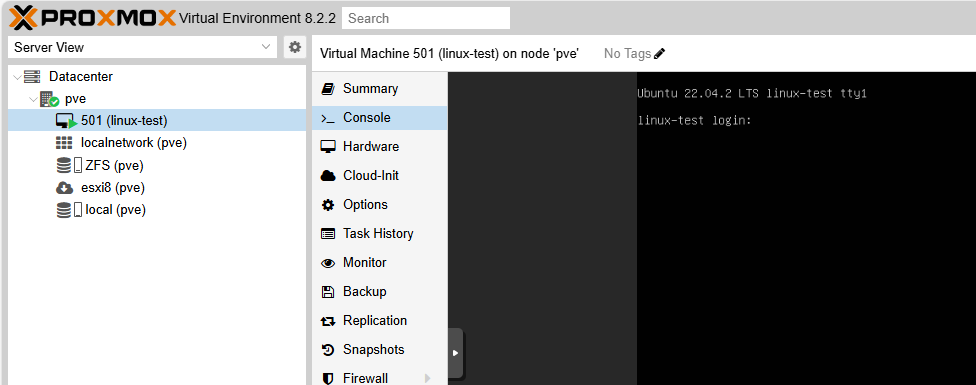The image size is (976, 385).
Task: Click the esxi8 cloud download icon
Action: 65,188
